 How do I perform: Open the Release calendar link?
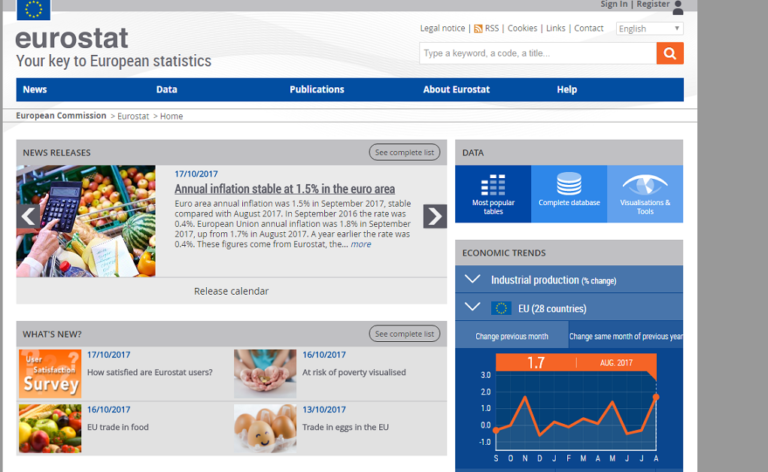coord(231,291)
